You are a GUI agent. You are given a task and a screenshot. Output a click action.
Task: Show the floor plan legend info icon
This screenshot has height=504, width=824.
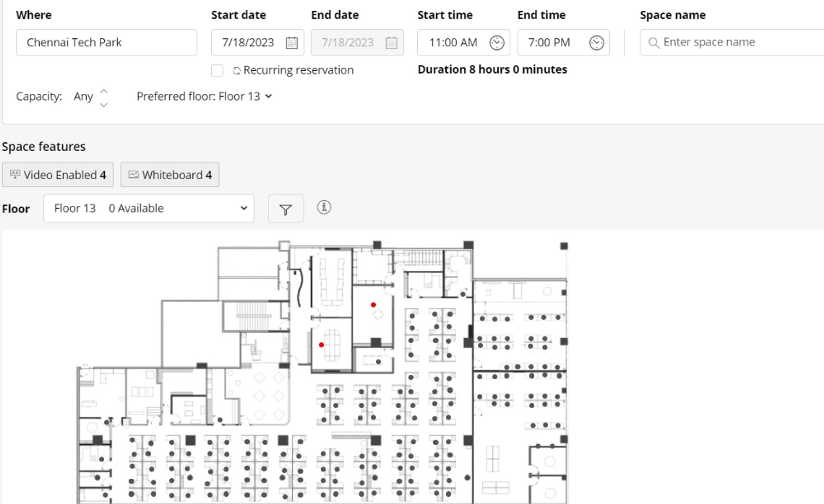[324, 208]
